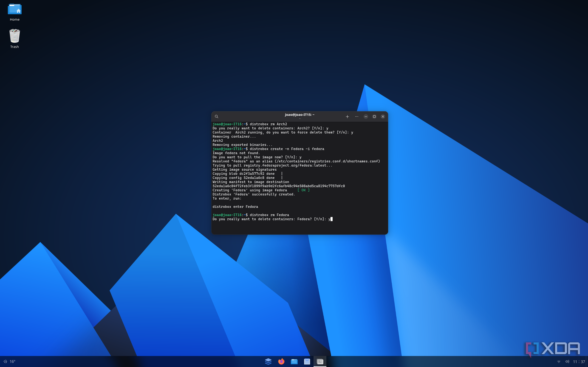The width and height of the screenshot is (588, 367).
Task: Click the 11:37 clock in the tray
Action: tap(579, 362)
